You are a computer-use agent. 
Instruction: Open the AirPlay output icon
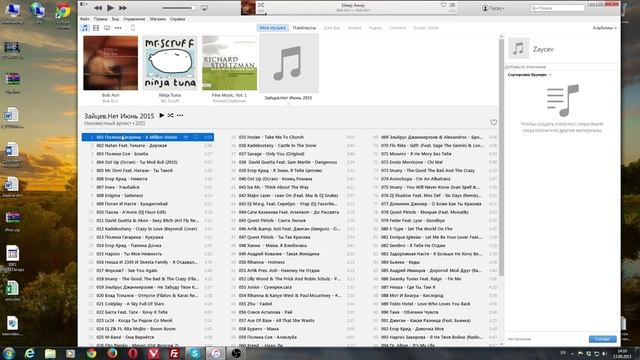[x=204, y=8]
